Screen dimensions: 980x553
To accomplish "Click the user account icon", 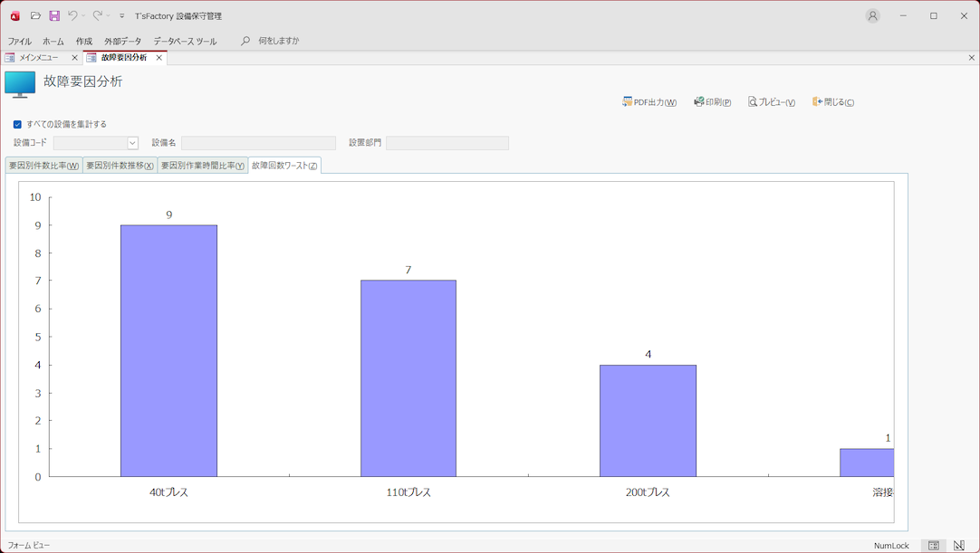I will [872, 15].
